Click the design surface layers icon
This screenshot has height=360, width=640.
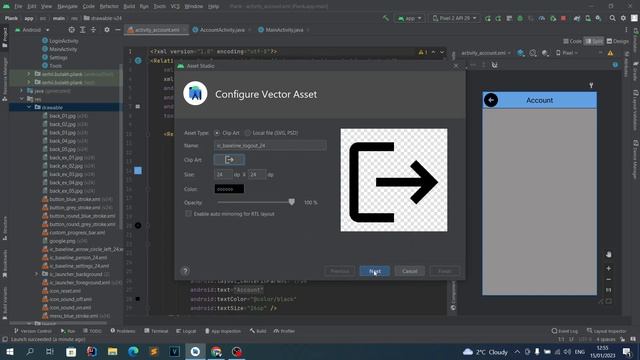521,53
